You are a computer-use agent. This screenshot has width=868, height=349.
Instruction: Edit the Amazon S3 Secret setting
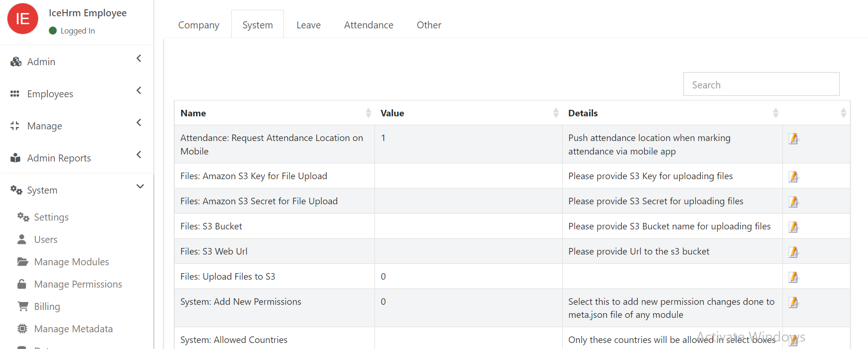click(793, 202)
